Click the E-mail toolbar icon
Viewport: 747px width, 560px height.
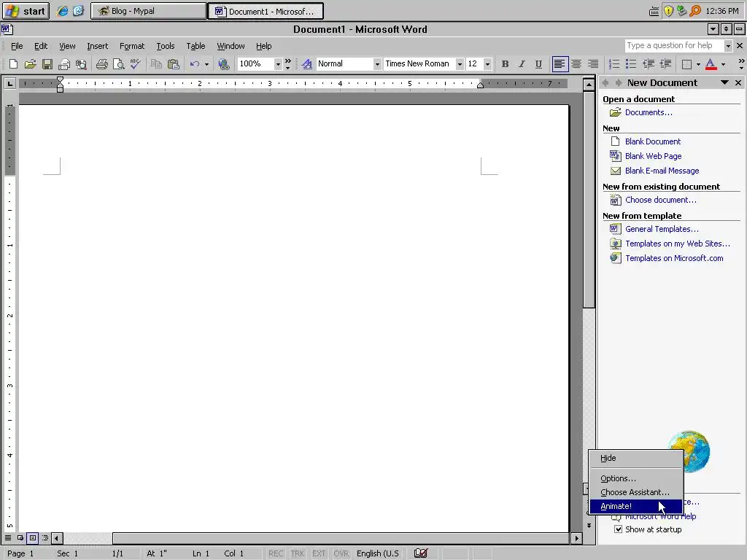pos(64,64)
